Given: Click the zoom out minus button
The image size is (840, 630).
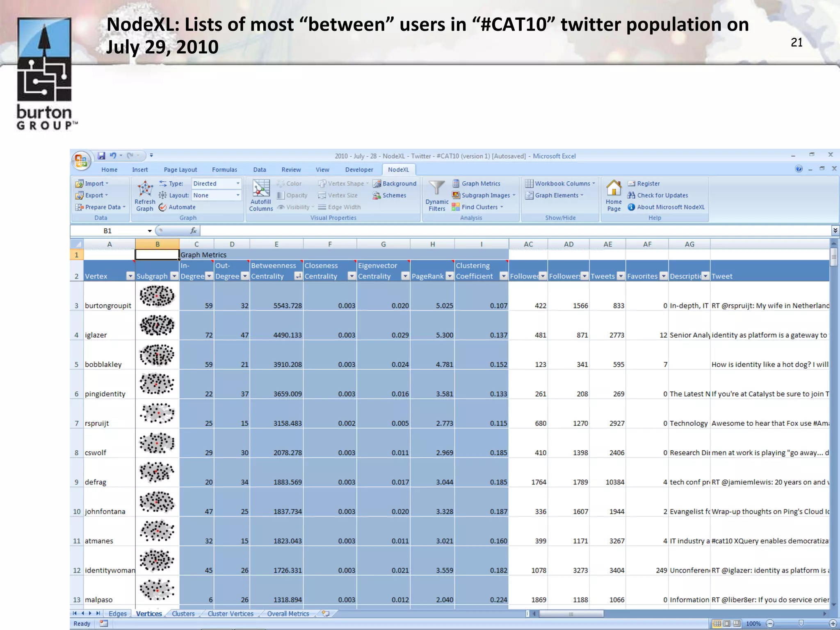Looking at the screenshot, I should [x=770, y=623].
